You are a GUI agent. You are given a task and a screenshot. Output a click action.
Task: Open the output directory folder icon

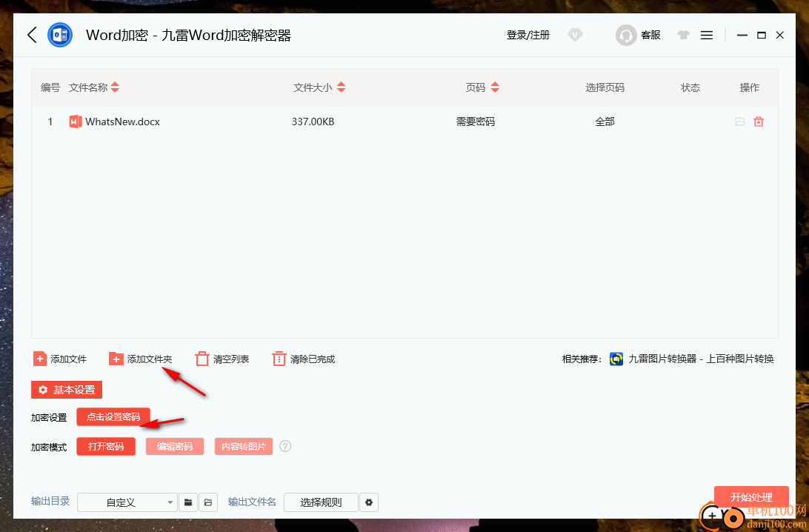(208, 502)
